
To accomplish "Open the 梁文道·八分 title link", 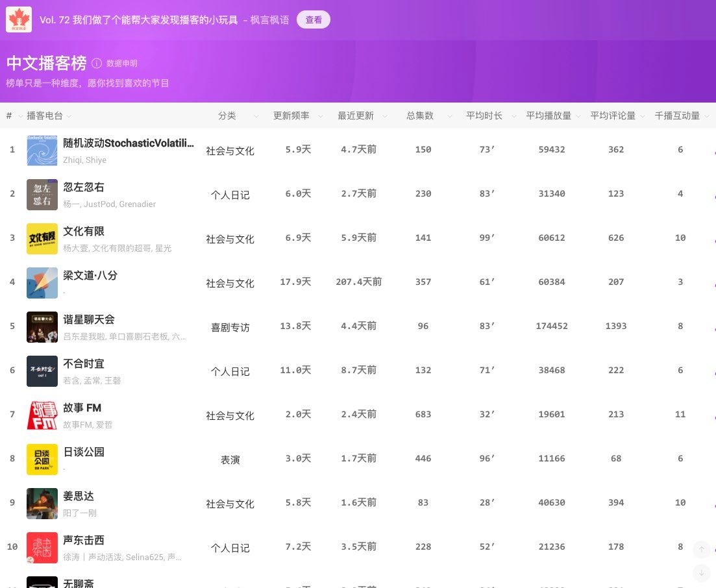I will [x=90, y=275].
